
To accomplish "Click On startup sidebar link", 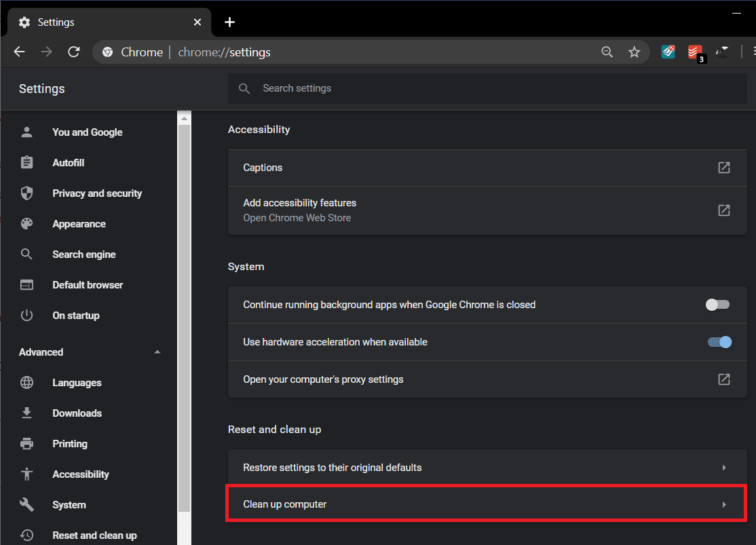I will click(75, 316).
